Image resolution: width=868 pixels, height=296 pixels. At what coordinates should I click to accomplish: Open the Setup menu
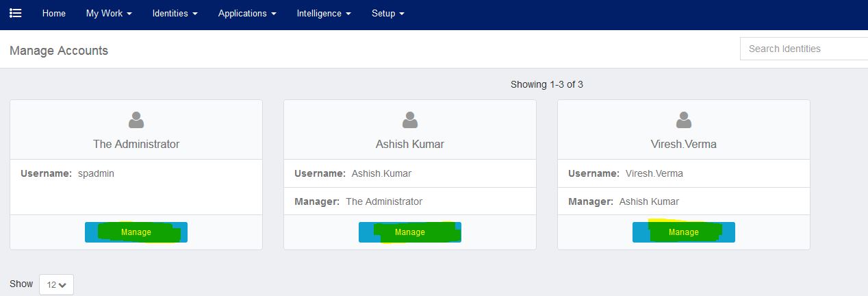387,13
